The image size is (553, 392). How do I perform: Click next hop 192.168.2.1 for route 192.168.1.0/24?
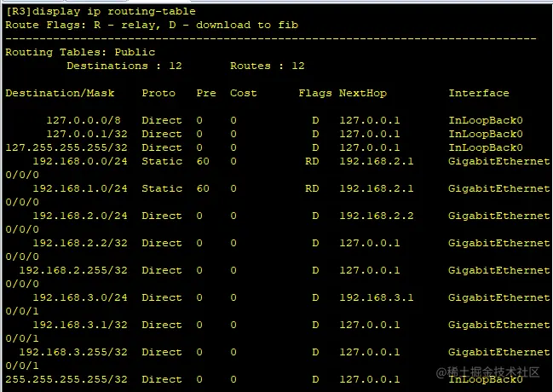pyautogui.click(x=377, y=188)
